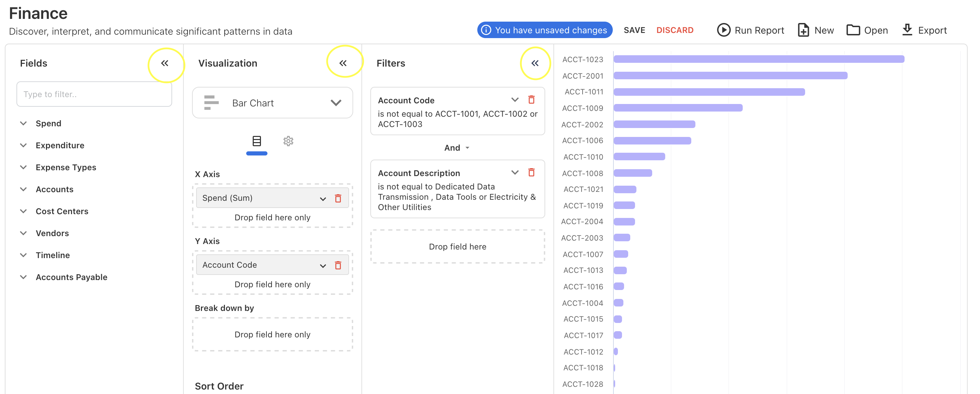The height and width of the screenshot is (394, 980).
Task: Click the ACCT-1023 bar in chart
Action: [x=758, y=59]
